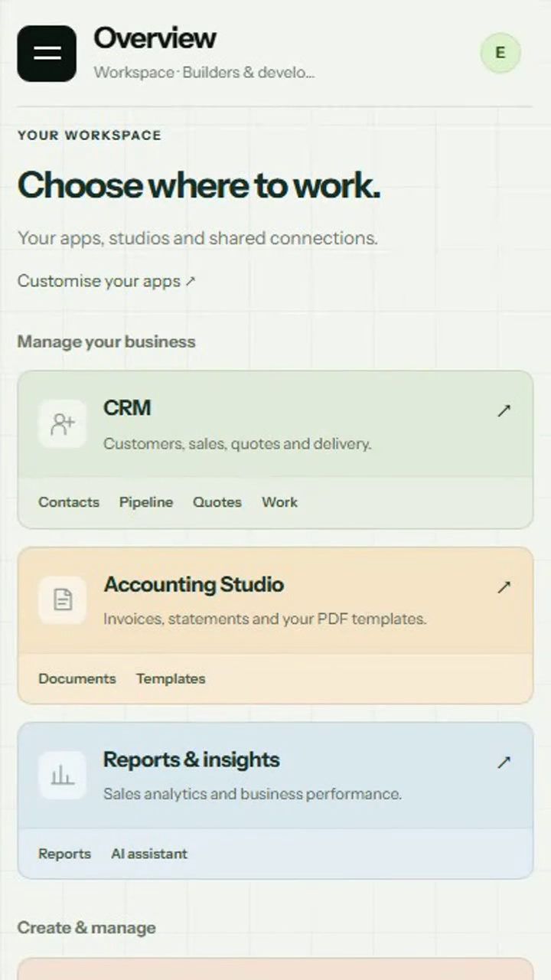Click 'Manage your business' section heading
The height and width of the screenshot is (980, 551).
106,341
